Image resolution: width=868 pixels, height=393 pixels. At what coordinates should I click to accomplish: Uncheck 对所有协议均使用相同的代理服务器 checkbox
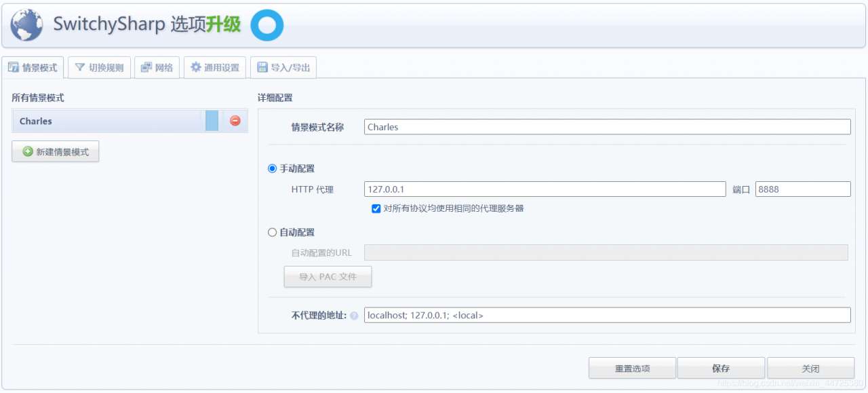tap(376, 208)
